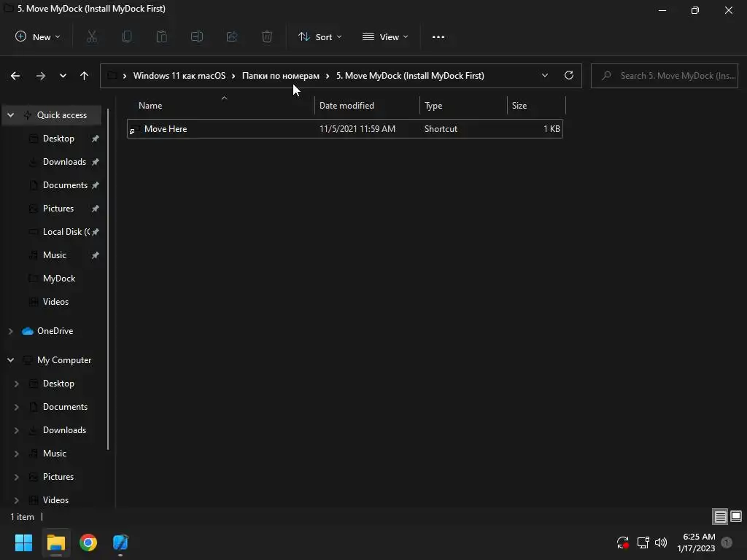This screenshot has height=560, width=747.
Task: Open Videos under Quick access
Action: (x=55, y=302)
